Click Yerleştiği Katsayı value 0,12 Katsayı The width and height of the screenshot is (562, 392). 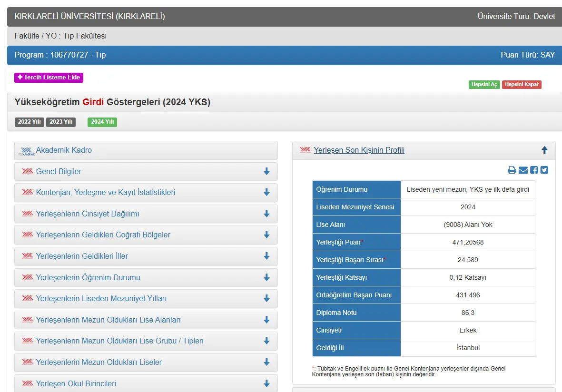(x=468, y=277)
